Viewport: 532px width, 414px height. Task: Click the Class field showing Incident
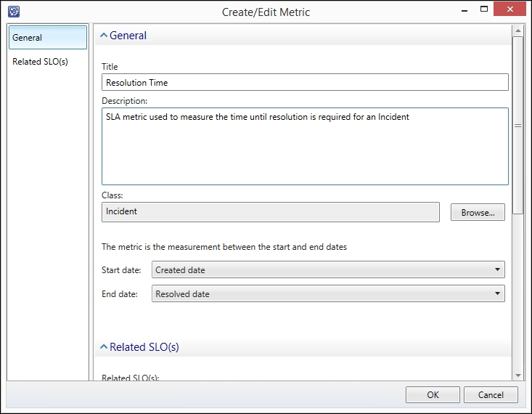click(271, 212)
